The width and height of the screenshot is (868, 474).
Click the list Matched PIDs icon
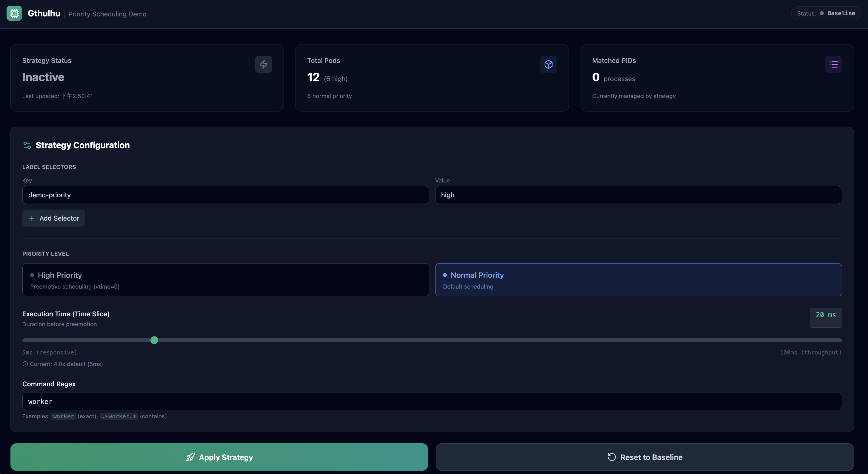pos(833,64)
